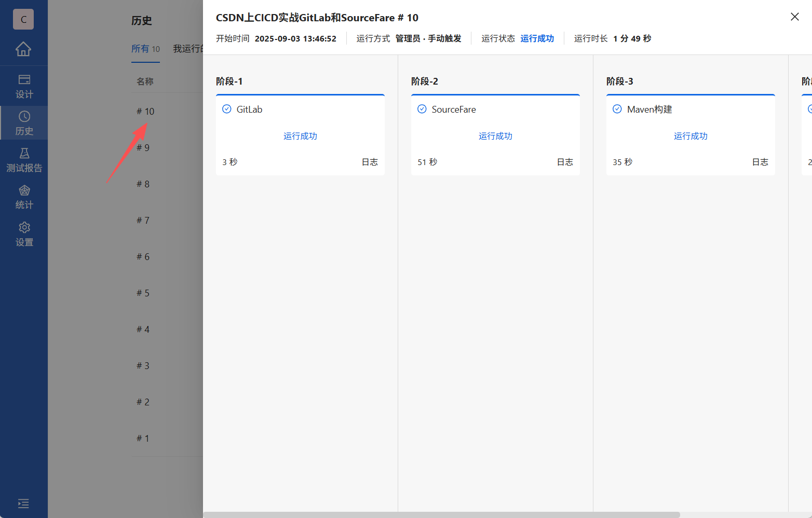Screen dimensions: 812x518
Task: Select history run # 5
Action: tap(143, 293)
